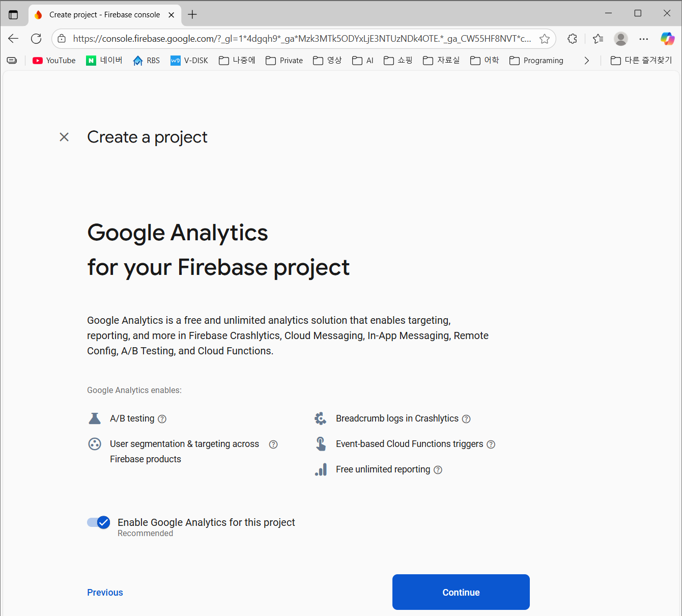Open help for Breadcrumb logs in Crashlytics
Screen dimensions: 682x616
466,419
